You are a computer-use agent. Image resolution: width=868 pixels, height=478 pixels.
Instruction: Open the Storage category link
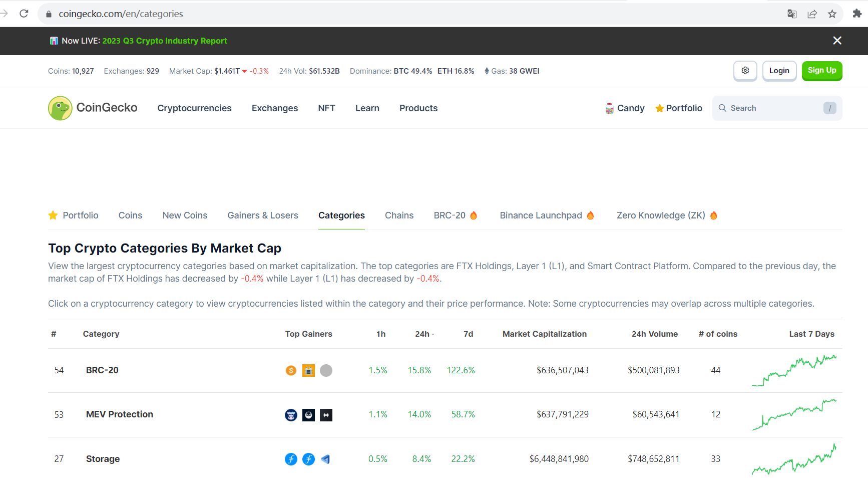click(x=103, y=459)
